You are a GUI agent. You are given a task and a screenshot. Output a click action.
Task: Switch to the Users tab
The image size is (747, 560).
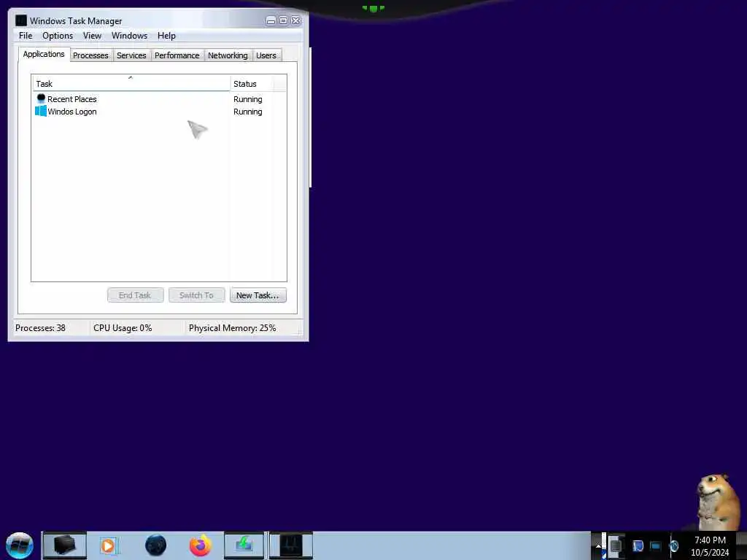tap(266, 55)
